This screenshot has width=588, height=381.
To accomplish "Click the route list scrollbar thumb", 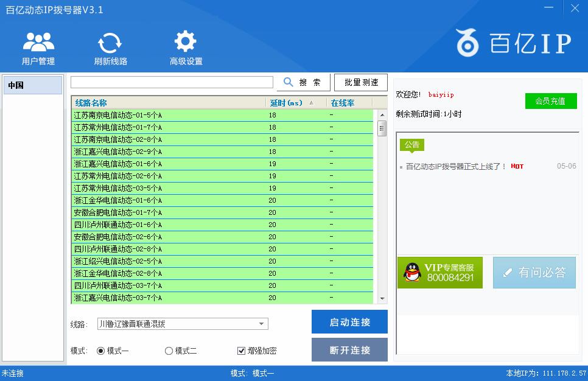I will 382,128.
